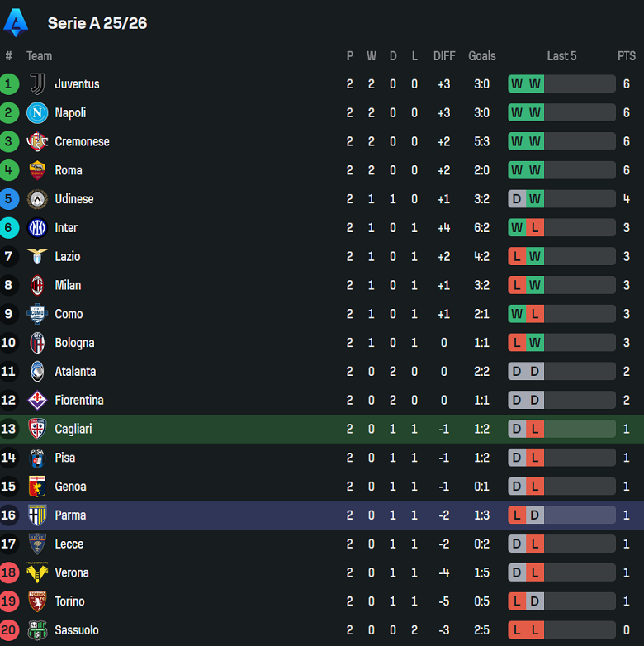Click the Inter club crest
The image size is (644, 646).
pyautogui.click(x=37, y=228)
